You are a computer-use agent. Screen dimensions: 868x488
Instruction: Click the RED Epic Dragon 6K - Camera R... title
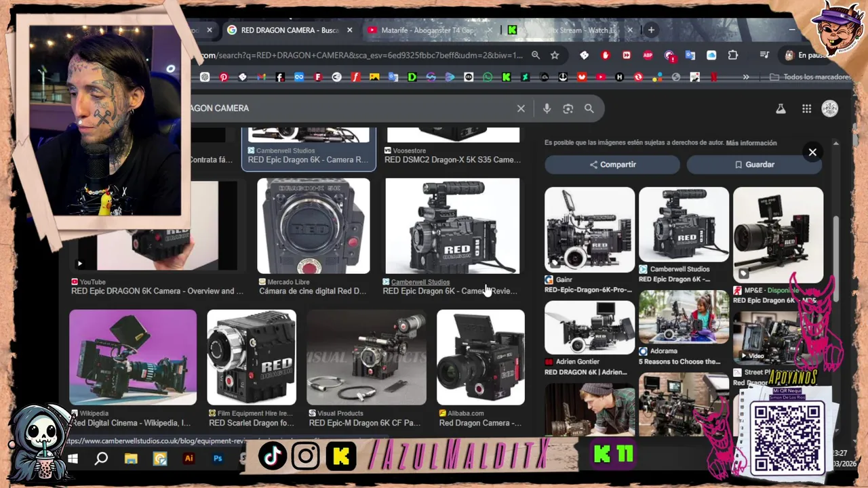(x=308, y=160)
